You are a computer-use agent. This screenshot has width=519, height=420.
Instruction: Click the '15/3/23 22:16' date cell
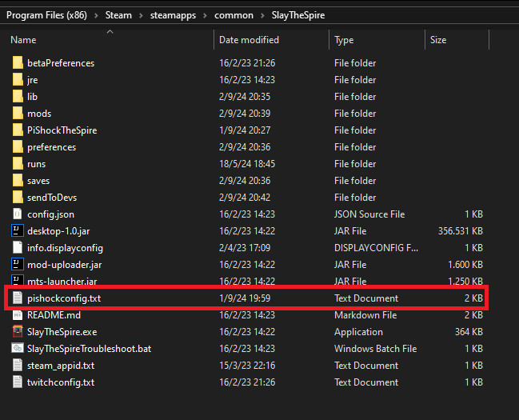pyautogui.click(x=247, y=366)
